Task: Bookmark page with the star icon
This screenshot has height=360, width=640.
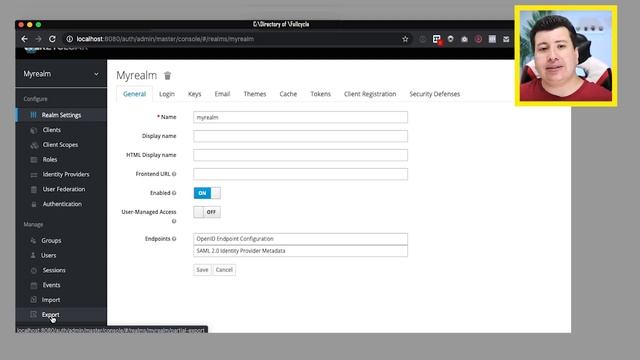Action: [405, 39]
